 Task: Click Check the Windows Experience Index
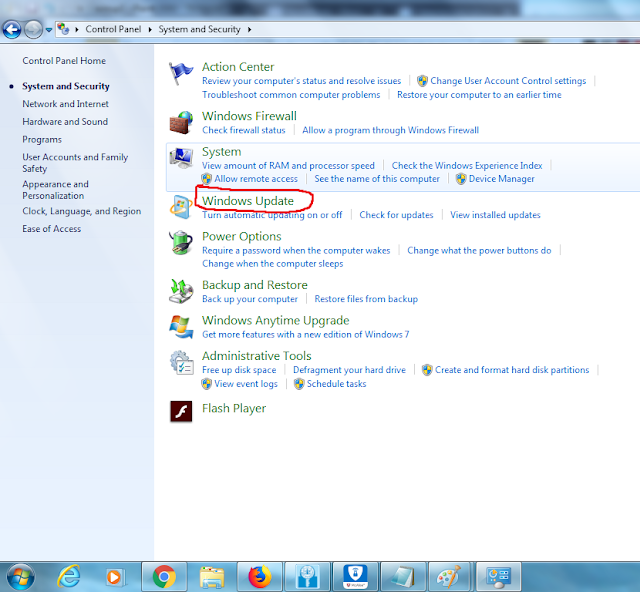coord(467,166)
